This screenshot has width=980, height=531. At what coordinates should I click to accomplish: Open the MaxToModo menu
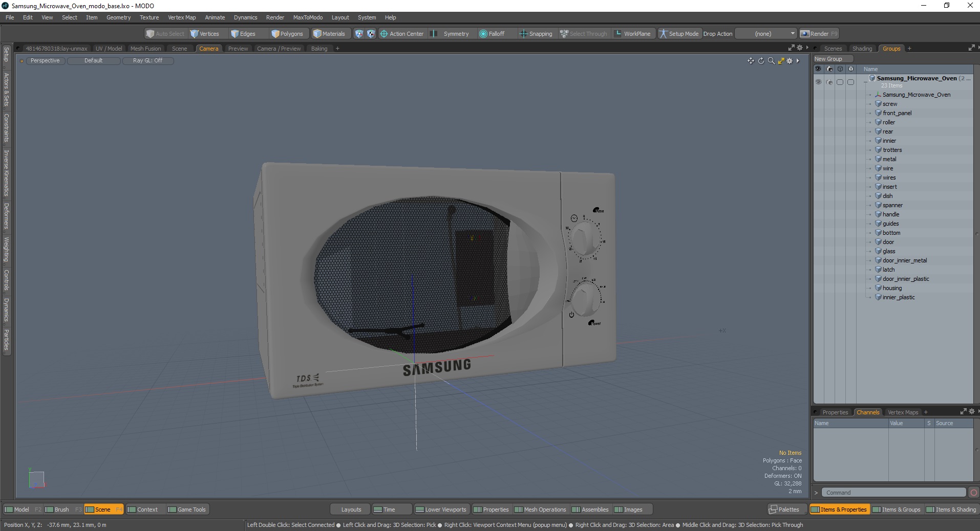pyautogui.click(x=308, y=17)
